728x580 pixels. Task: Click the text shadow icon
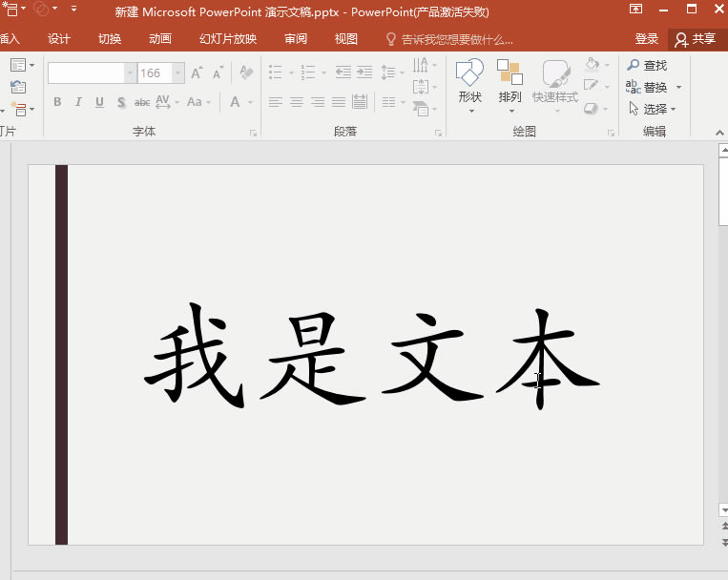tap(121, 102)
